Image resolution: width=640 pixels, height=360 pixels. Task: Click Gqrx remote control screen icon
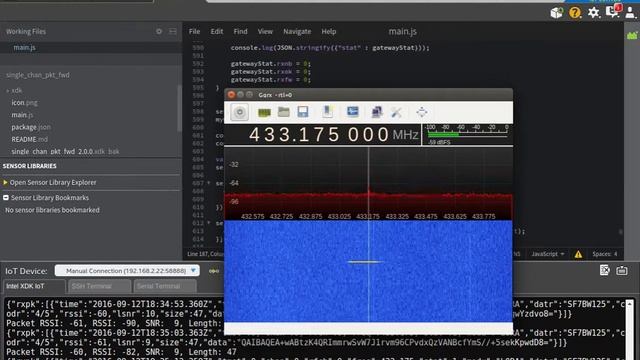pos(353,111)
